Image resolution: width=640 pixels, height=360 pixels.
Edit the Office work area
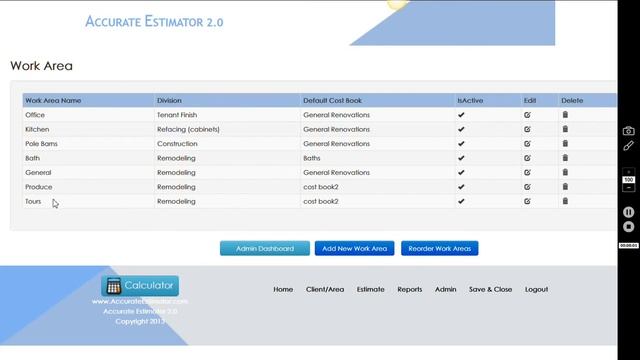tap(527, 115)
